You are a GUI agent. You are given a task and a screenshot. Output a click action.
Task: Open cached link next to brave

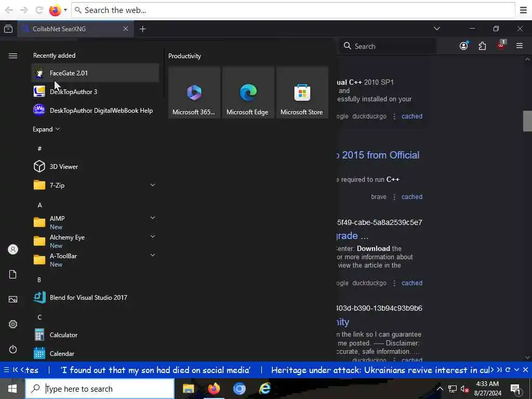coord(412,197)
